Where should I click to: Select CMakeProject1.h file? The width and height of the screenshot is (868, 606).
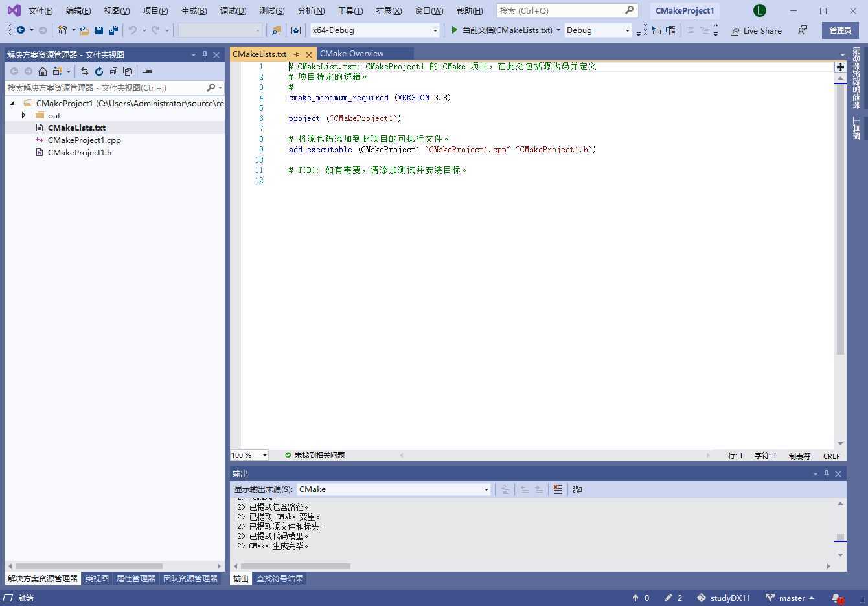coord(79,152)
